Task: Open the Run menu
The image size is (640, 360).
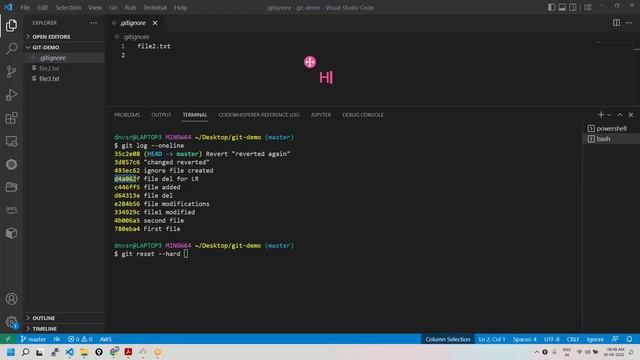Action: coord(130,7)
